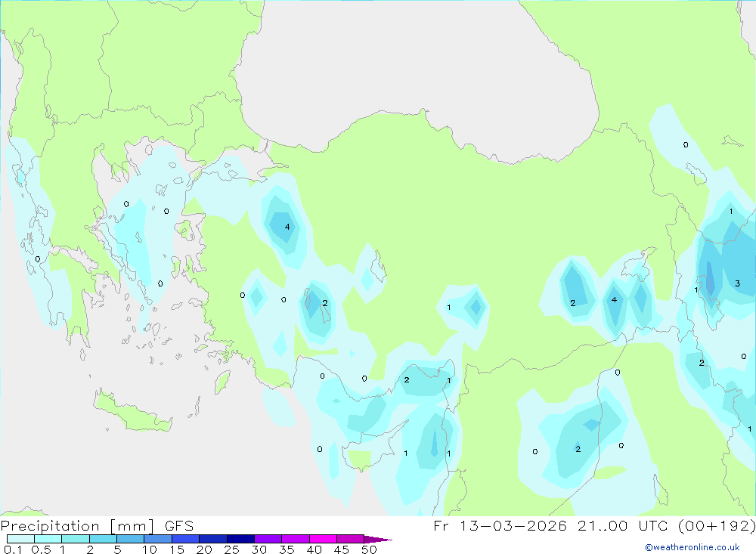Select the 20–25 mm dark blue swatch
This screenshot has height=554, width=756.
pos(212,539)
